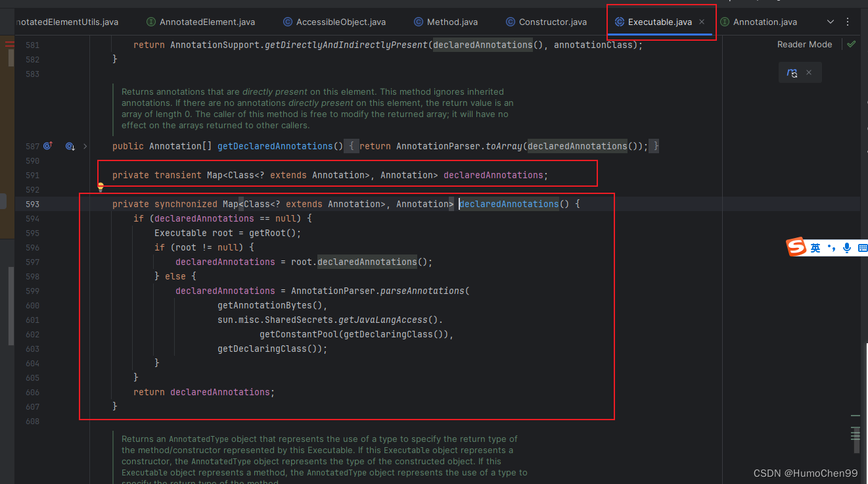Viewport: 868px width, 484px height.
Task: Click the overridden-by gutter icon on line 587
Action: point(70,146)
